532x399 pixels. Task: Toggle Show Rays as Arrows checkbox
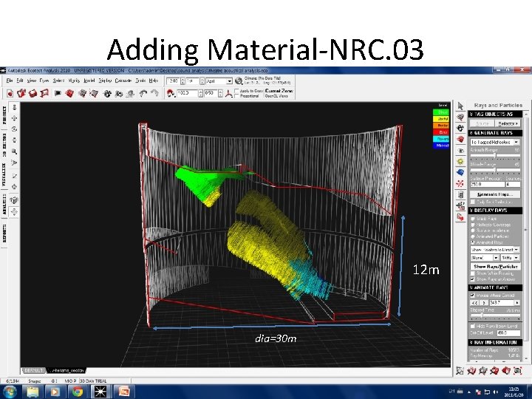pyautogui.click(x=473, y=279)
